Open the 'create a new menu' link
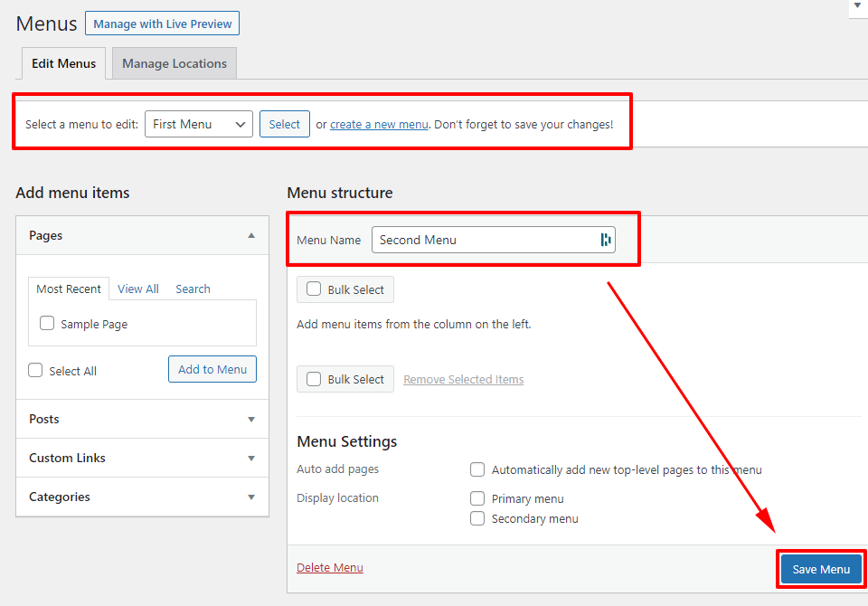Screen dimensions: 868x606 point(379,124)
